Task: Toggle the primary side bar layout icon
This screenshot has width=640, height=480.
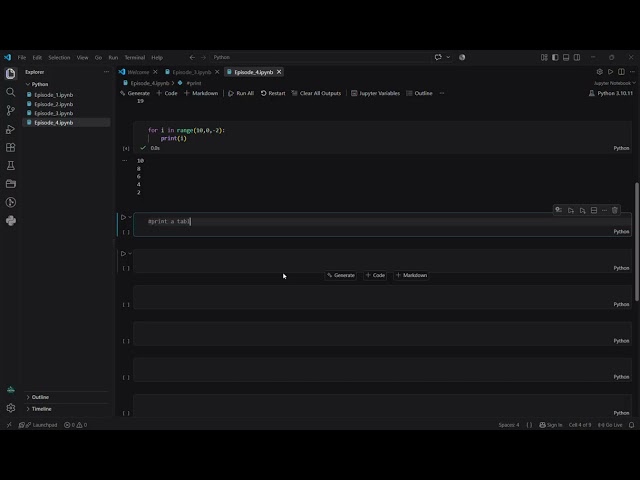Action: [x=555, y=58]
